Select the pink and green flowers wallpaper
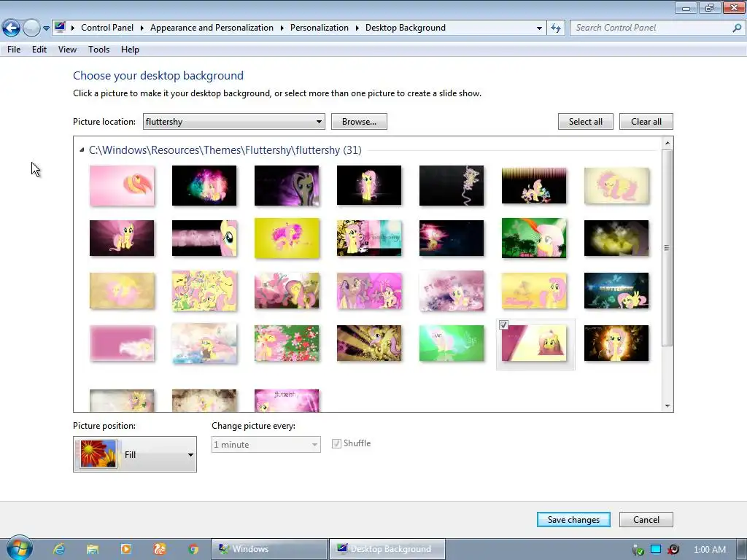 pos(287,343)
